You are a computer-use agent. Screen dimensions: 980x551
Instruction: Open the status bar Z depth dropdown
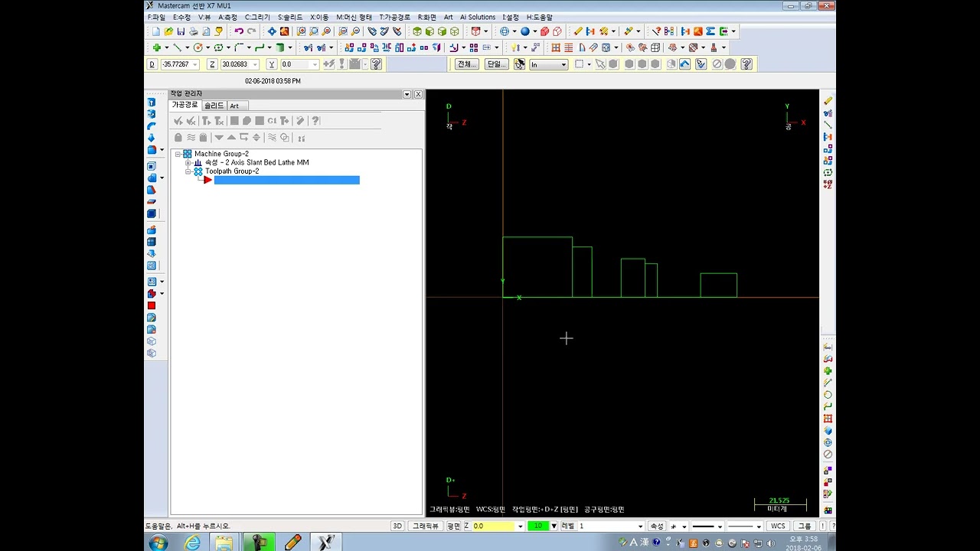521,527
